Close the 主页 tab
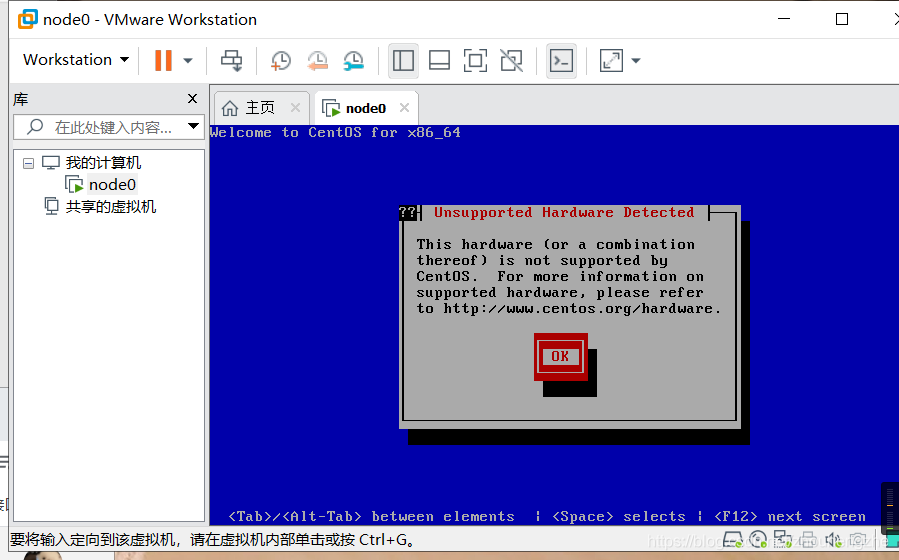Viewport: 899px width, 560px height. tap(295, 107)
